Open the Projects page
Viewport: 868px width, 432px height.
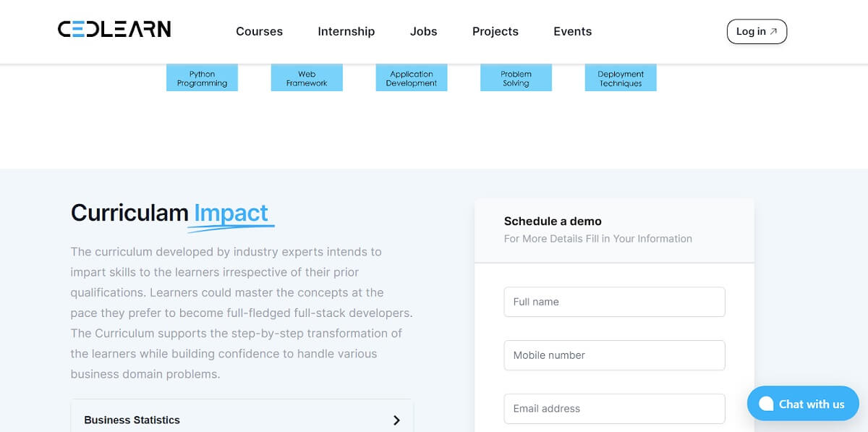tap(495, 31)
